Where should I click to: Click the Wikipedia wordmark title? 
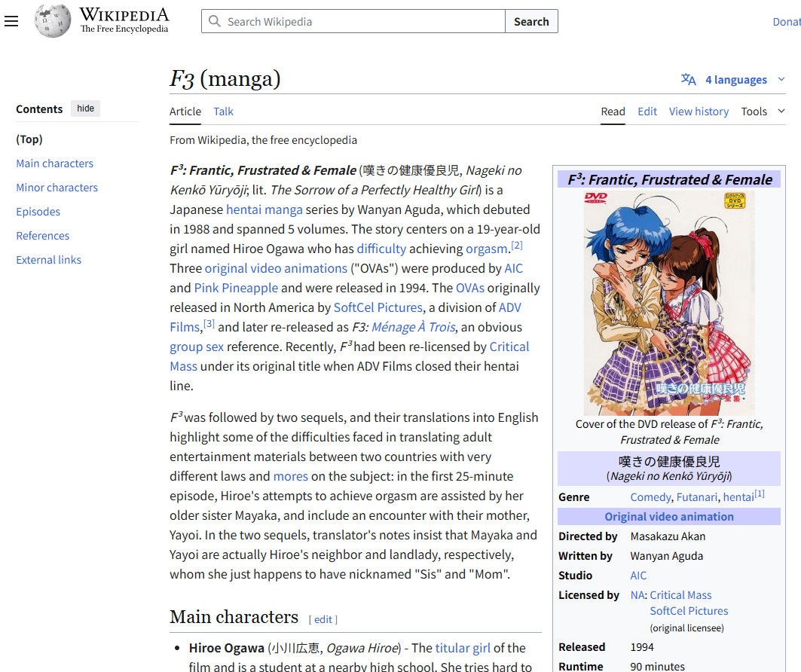[x=124, y=14]
